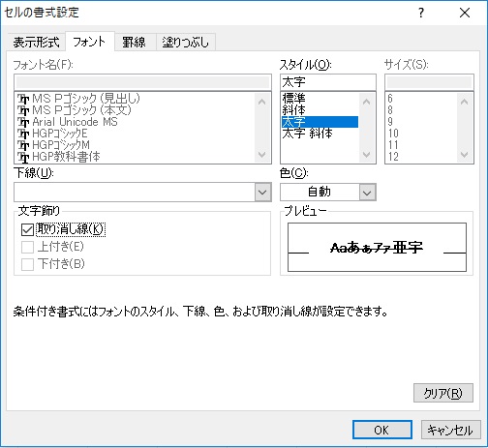Click the スタイル input field showing 太字

pyautogui.click(x=328, y=82)
